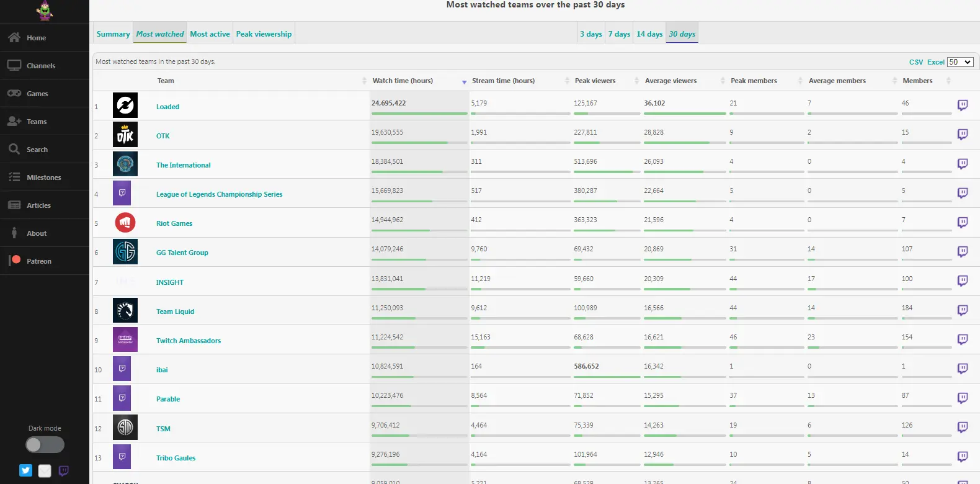
Task: Open Team Liquid row Twitch icon
Action: 963,310
